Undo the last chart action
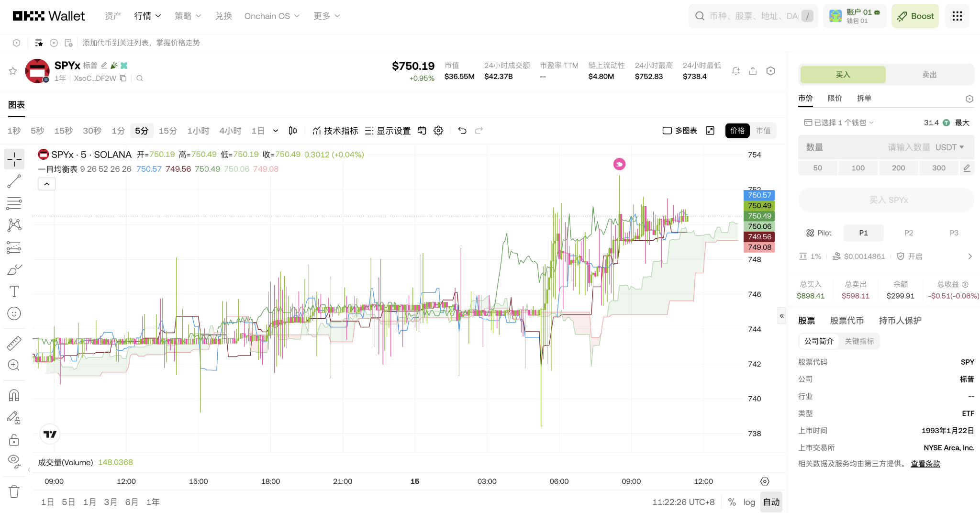980x513 pixels. [x=462, y=131]
